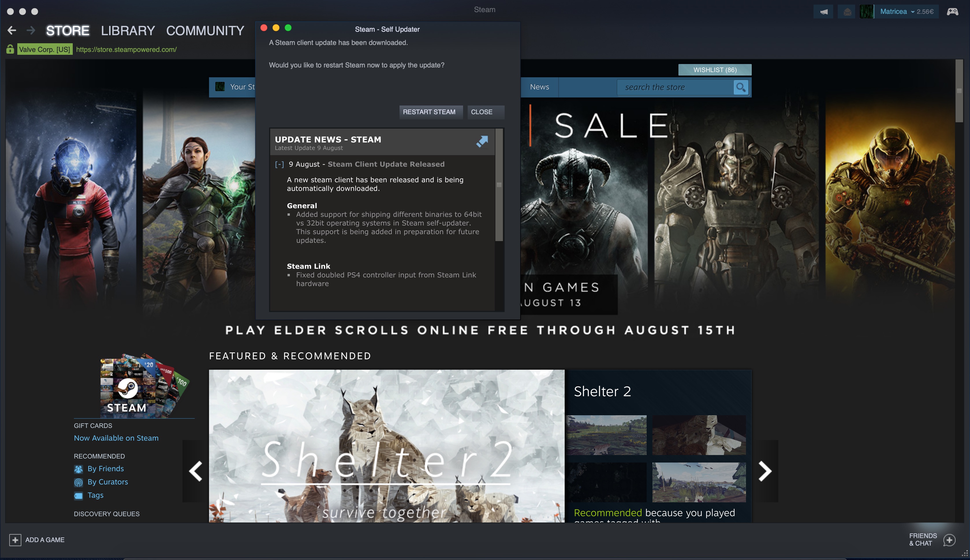This screenshot has height=560, width=970.
Task: Click the next carousel arrow for featured games
Action: tap(765, 471)
